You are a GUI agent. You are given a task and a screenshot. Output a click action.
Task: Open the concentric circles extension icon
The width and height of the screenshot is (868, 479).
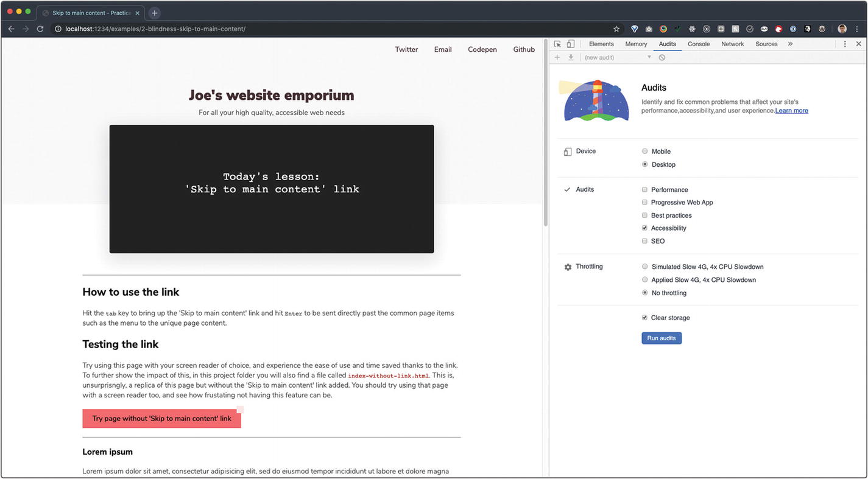707,29
